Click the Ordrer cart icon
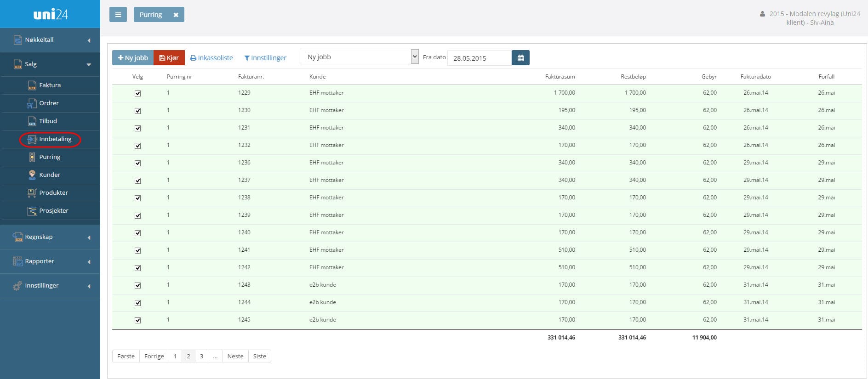 pyautogui.click(x=32, y=103)
